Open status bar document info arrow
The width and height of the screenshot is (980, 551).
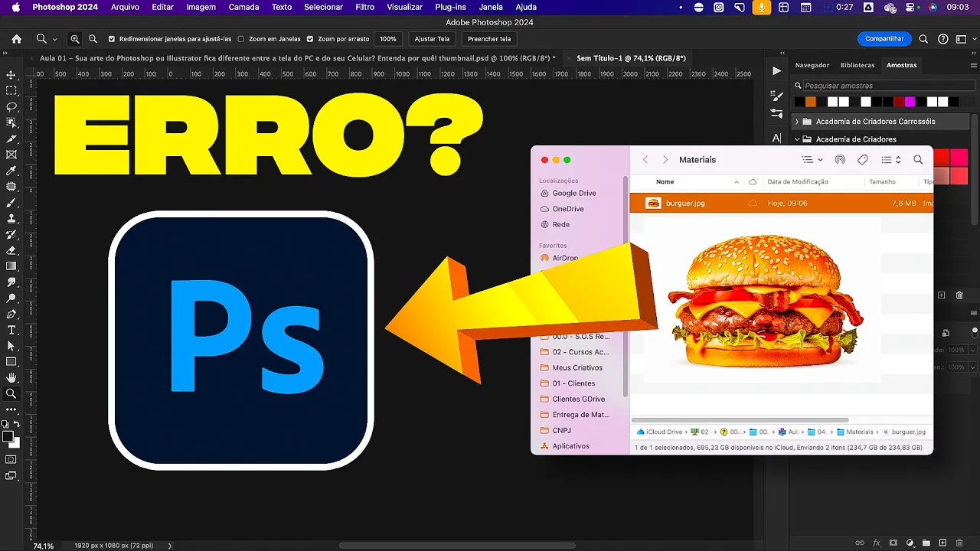tap(170, 546)
